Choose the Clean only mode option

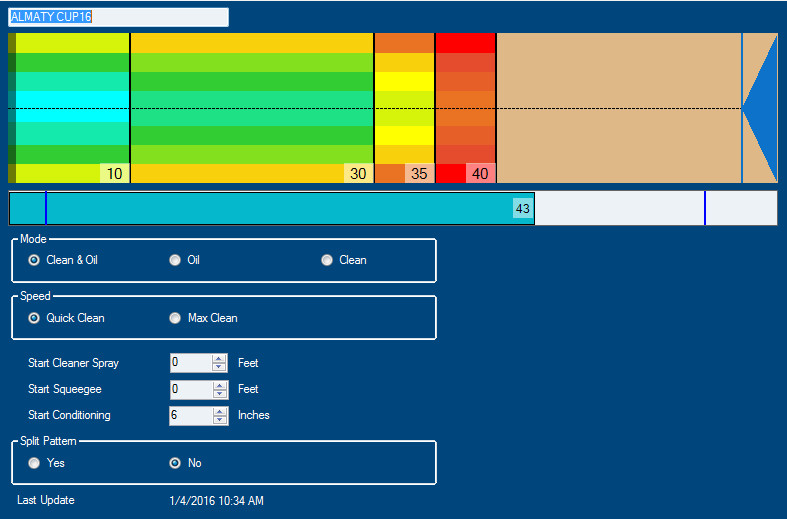(x=327, y=260)
